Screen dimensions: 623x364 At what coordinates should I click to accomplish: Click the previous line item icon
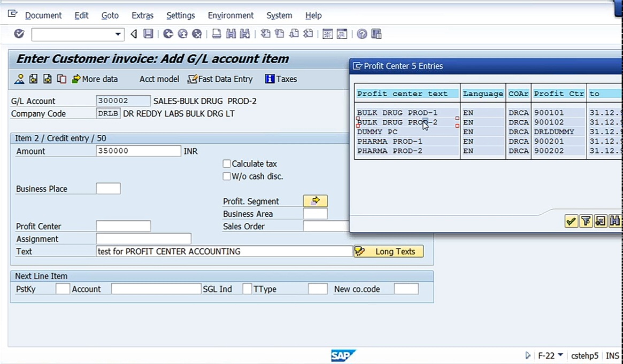click(x=33, y=79)
